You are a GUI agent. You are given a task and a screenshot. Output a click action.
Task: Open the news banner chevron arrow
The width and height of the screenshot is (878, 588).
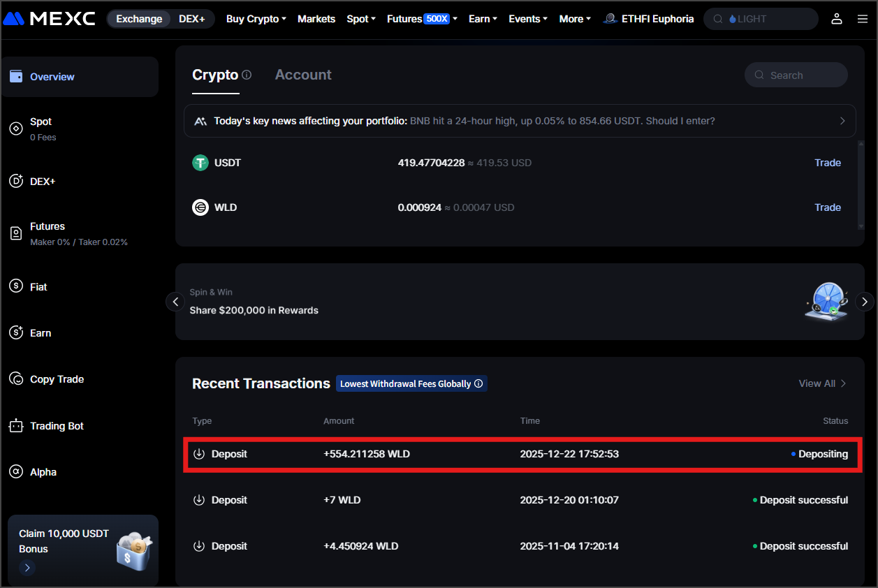842,121
